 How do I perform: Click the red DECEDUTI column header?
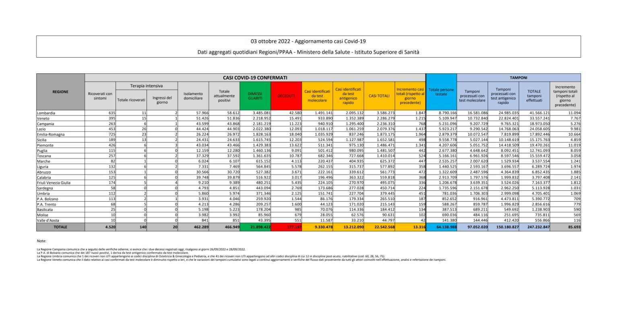pos(286,96)
